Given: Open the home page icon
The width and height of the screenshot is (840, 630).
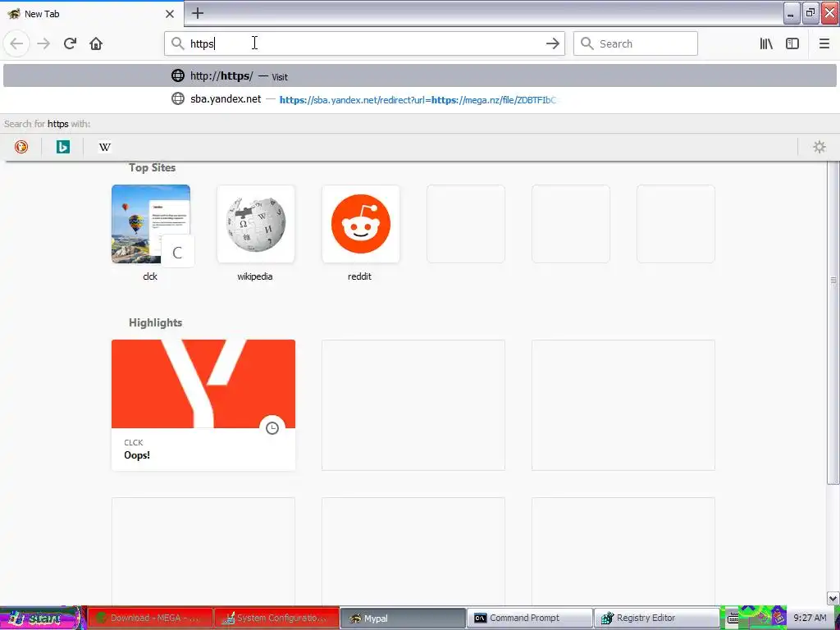Looking at the screenshot, I should coord(96,43).
